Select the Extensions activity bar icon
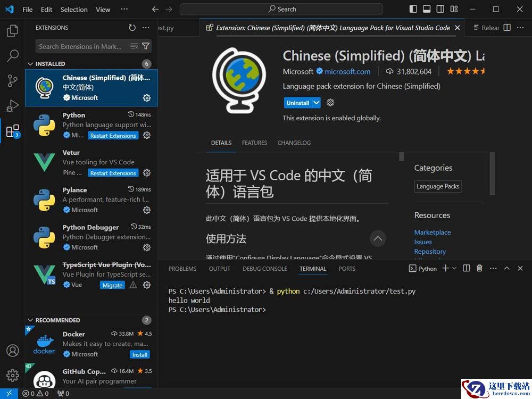The width and height of the screenshot is (532, 399). tap(13, 131)
